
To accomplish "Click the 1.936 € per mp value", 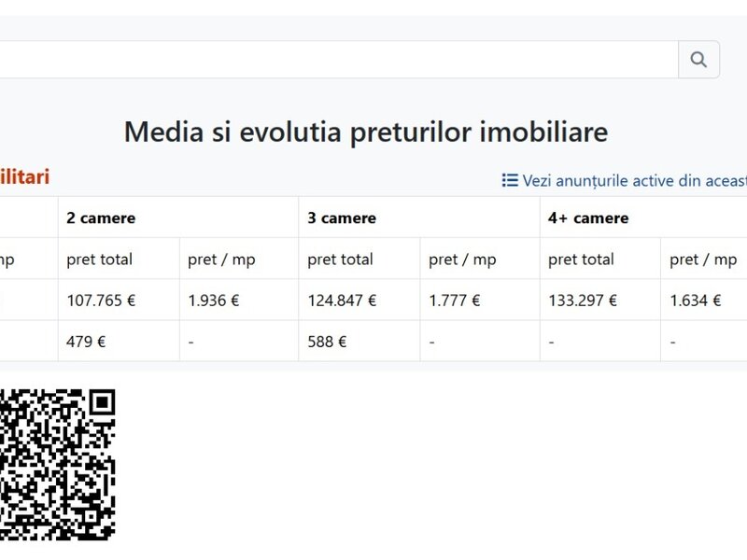I will coord(214,301).
